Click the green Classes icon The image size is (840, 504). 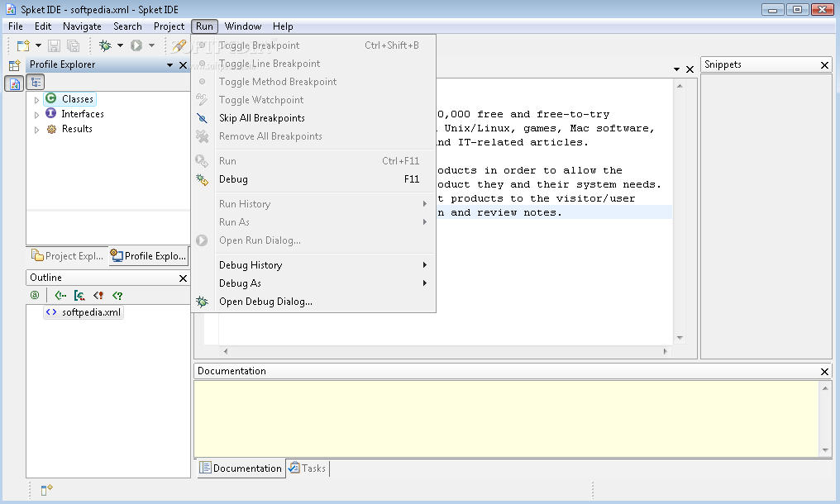point(51,98)
